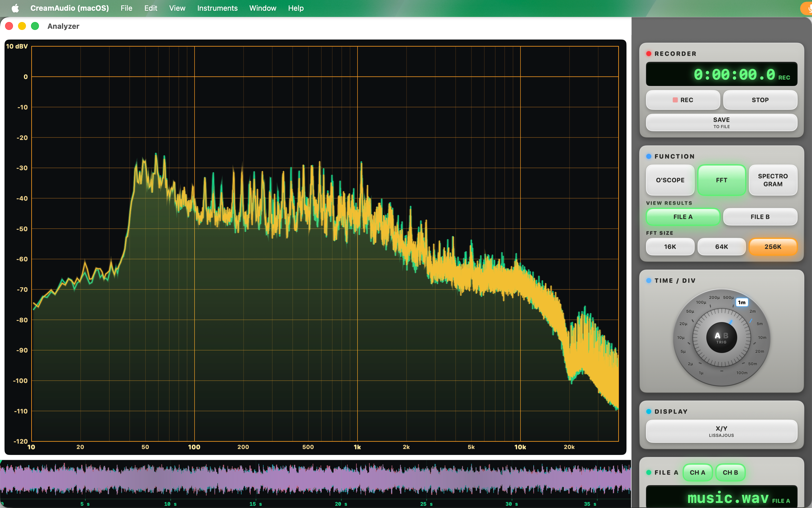Viewport: 812px width, 508px height.
Task: Set FFT size to 16K
Action: (670, 247)
